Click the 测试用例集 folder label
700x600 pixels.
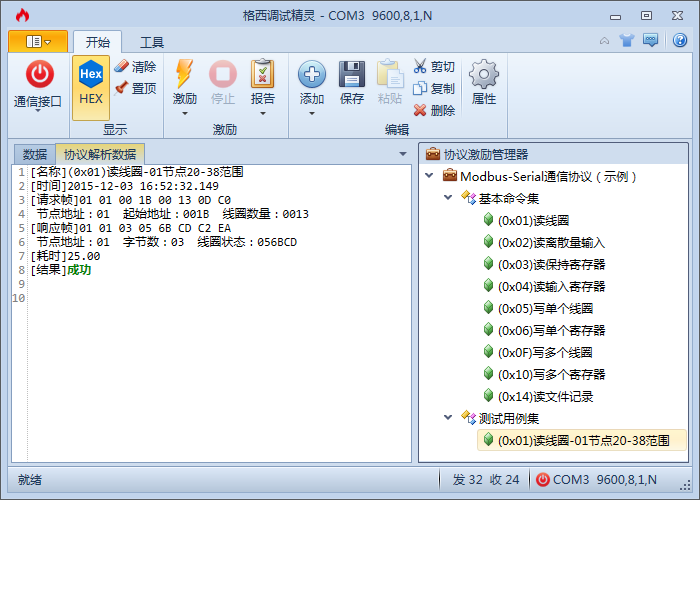click(x=509, y=418)
